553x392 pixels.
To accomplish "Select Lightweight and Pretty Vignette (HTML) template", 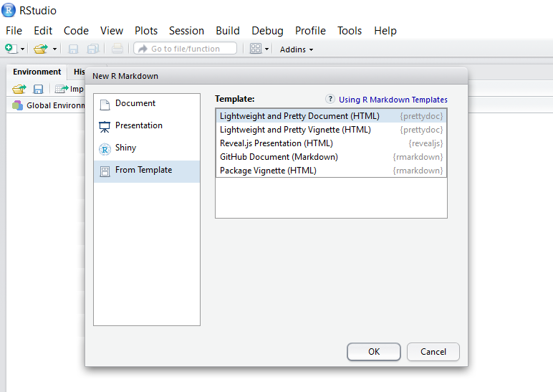I will tap(331, 130).
